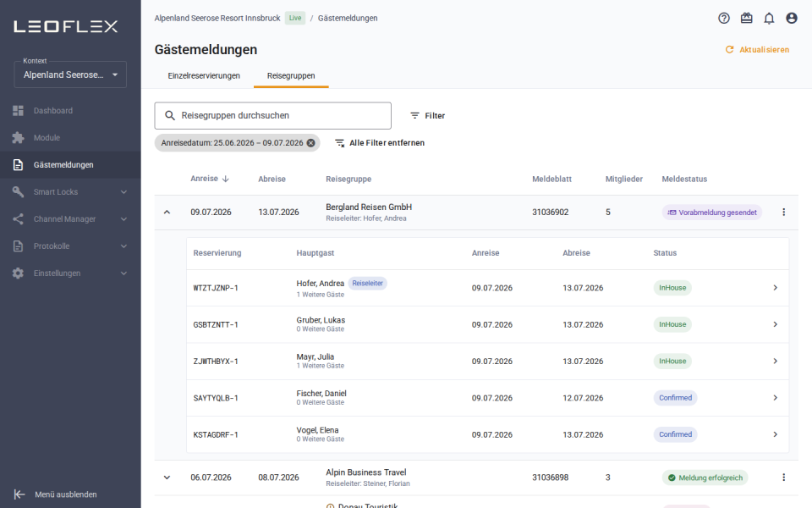Click the Meldestatus column header
Screen dimensions: 812x508
point(684,179)
